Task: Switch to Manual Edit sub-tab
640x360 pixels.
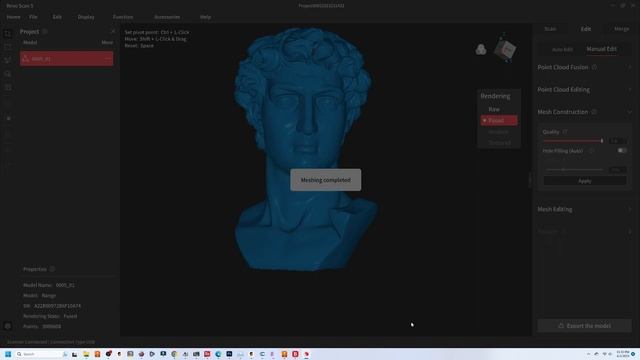Action: click(602, 49)
